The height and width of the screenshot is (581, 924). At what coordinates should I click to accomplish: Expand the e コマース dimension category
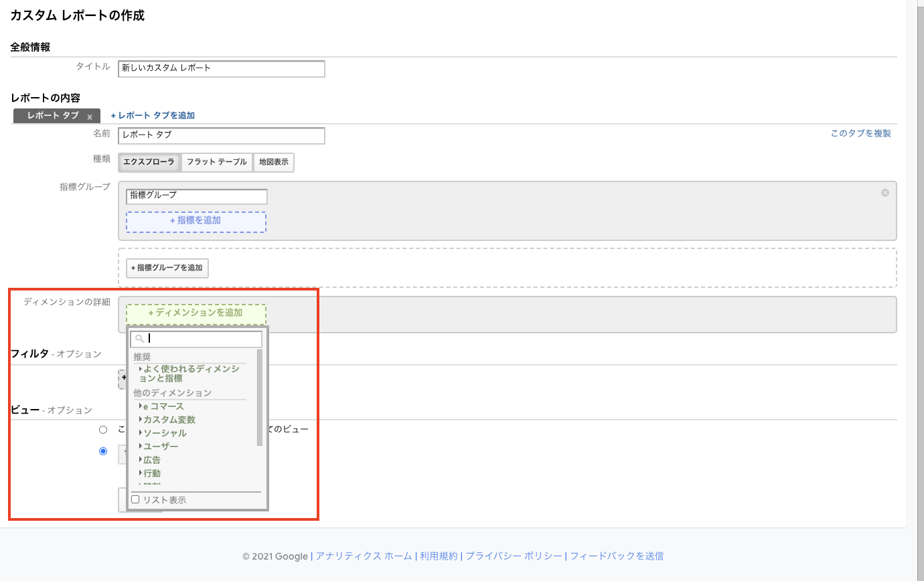[163, 406]
